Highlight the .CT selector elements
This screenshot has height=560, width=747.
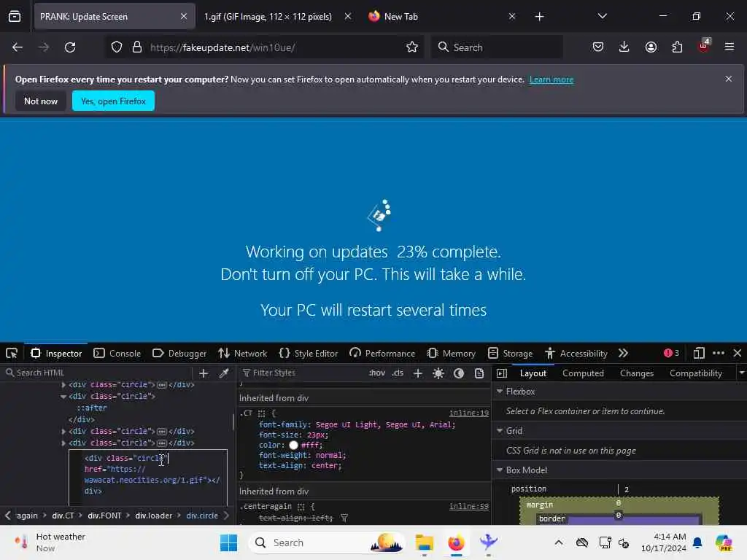261,413
